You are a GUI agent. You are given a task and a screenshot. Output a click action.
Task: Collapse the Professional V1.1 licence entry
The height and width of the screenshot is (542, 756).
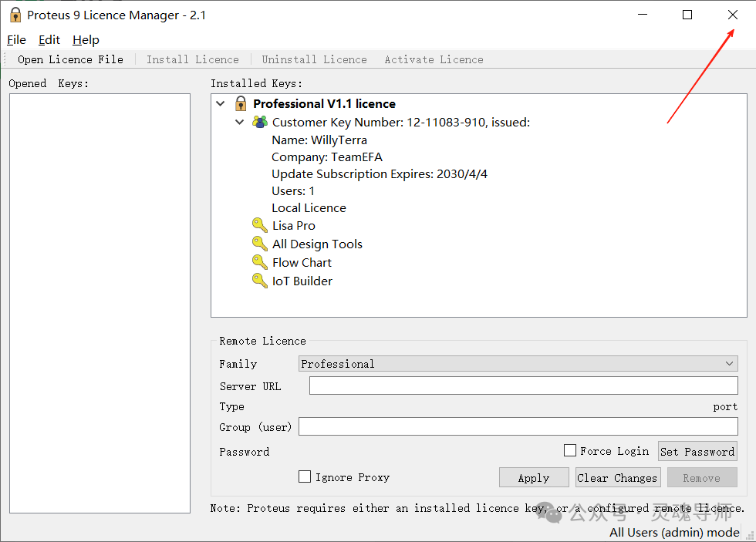click(x=221, y=103)
